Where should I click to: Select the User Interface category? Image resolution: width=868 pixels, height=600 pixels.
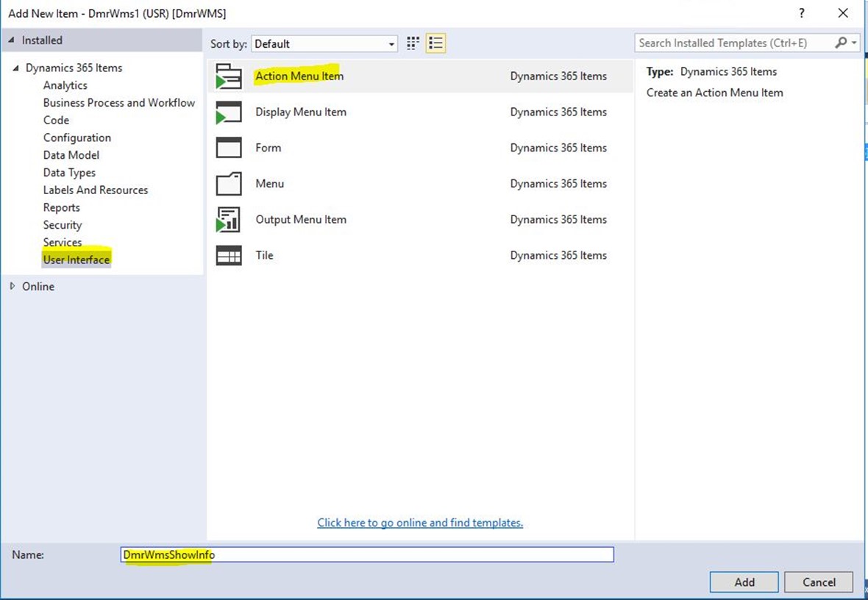click(77, 260)
